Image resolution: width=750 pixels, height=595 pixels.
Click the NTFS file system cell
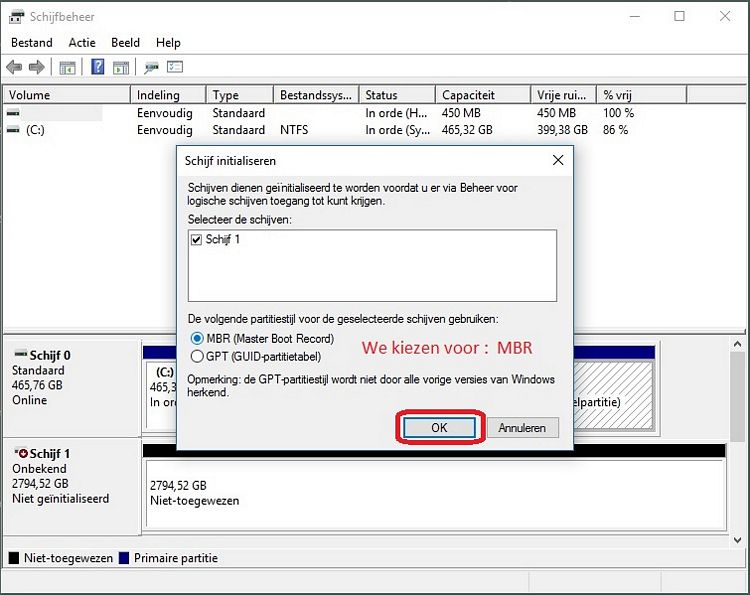pyautogui.click(x=294, y=130)
